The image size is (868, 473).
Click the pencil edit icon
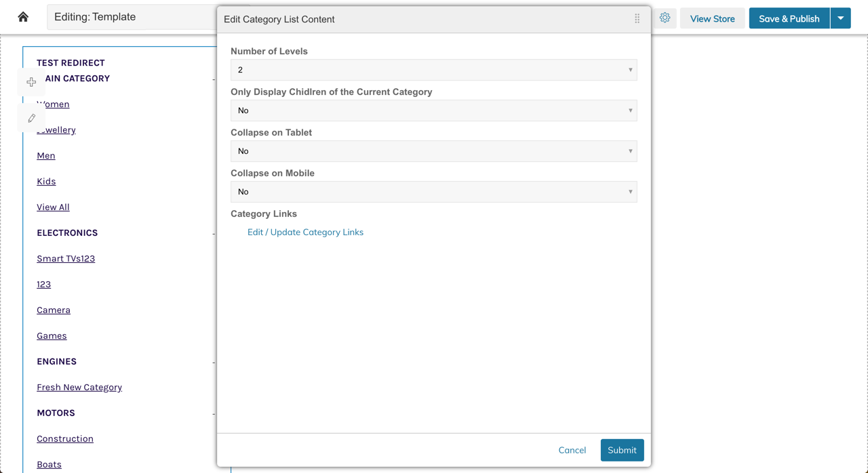click(x=31, y=118)
